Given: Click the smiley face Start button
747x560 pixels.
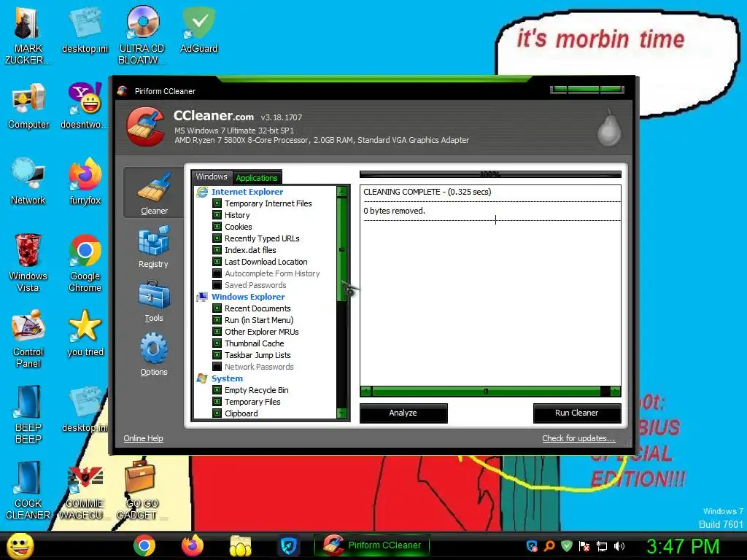Looking at the screenshot, I should click(x=21, y=545).
